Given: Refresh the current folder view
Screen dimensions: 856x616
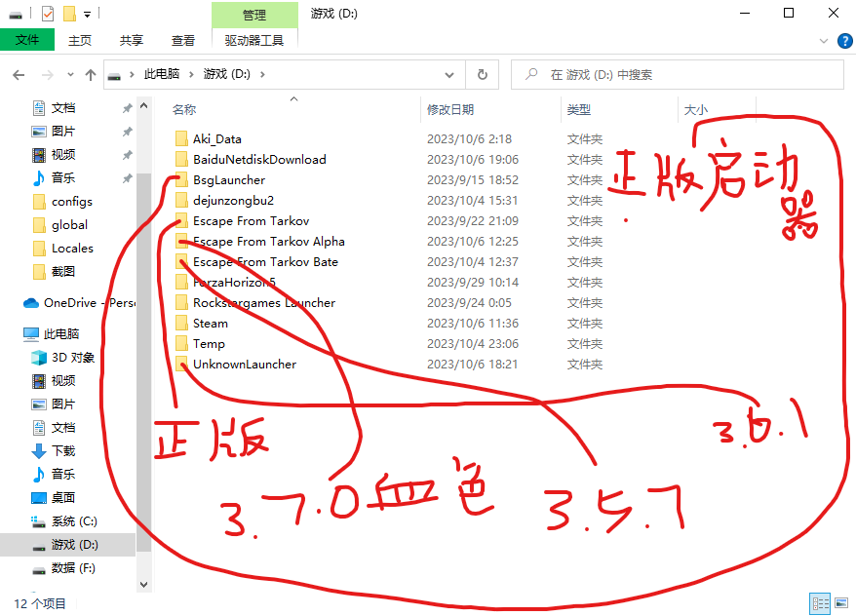Looking at the screenshot, I should (482, 75).
